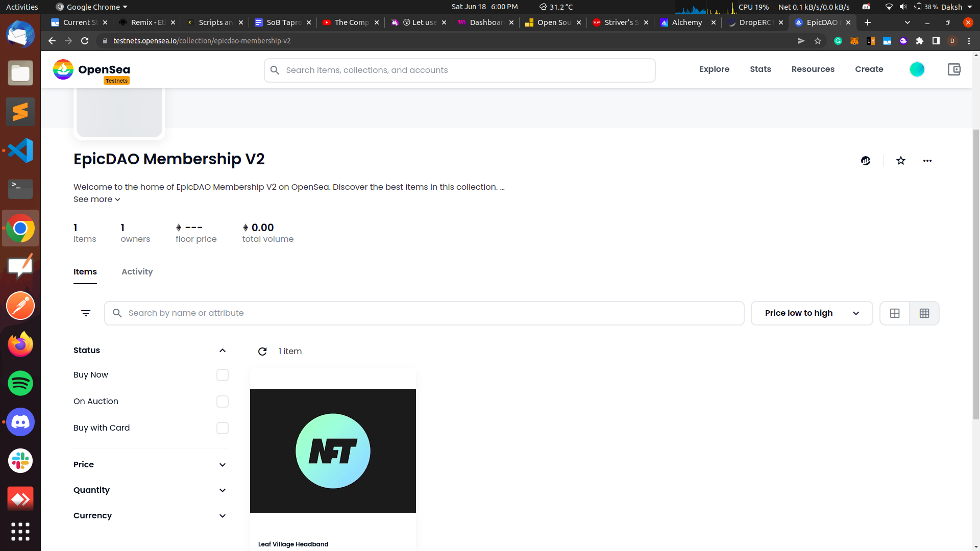Click the OpenSea wallet icon
Screen dimensions: 980x551
[954, 69]
